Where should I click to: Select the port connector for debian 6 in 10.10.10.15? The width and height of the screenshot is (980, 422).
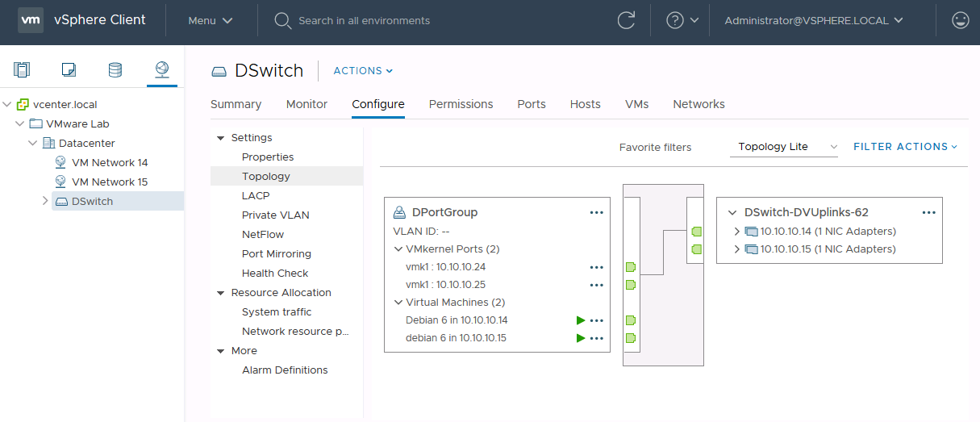[631, 338]
